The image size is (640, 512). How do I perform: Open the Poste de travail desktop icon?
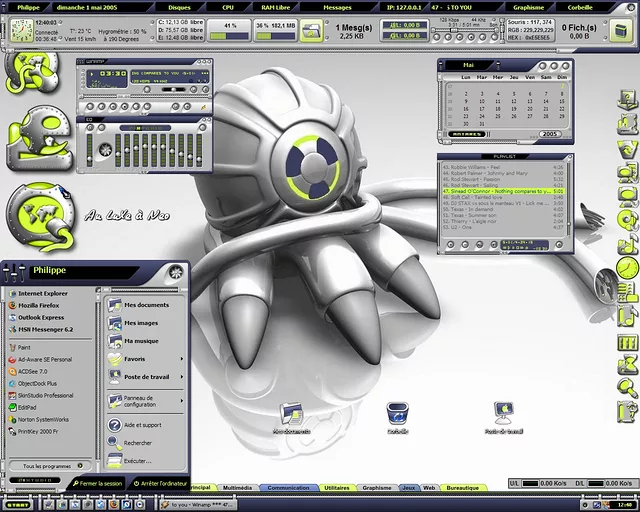pyautogui.click(x=504, y=413)
